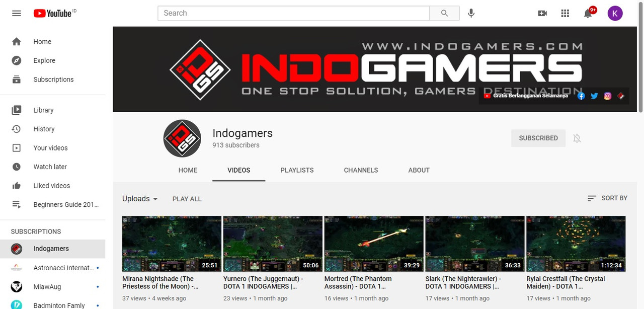
Task: Open the Create video camera icon
Action: coord(542,14)
